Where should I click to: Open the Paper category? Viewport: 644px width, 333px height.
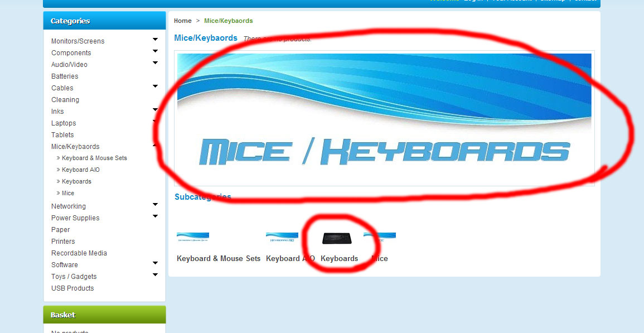[x=60, y=230]
